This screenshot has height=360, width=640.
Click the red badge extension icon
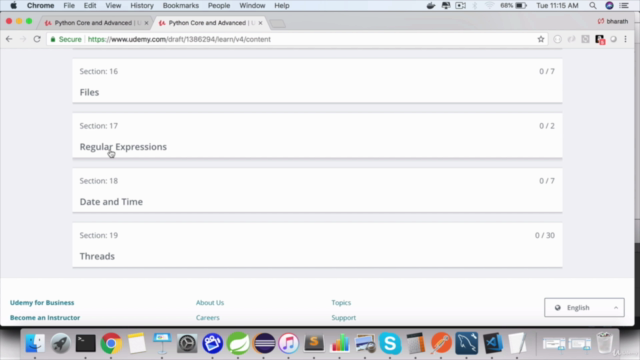click(600, 40)
